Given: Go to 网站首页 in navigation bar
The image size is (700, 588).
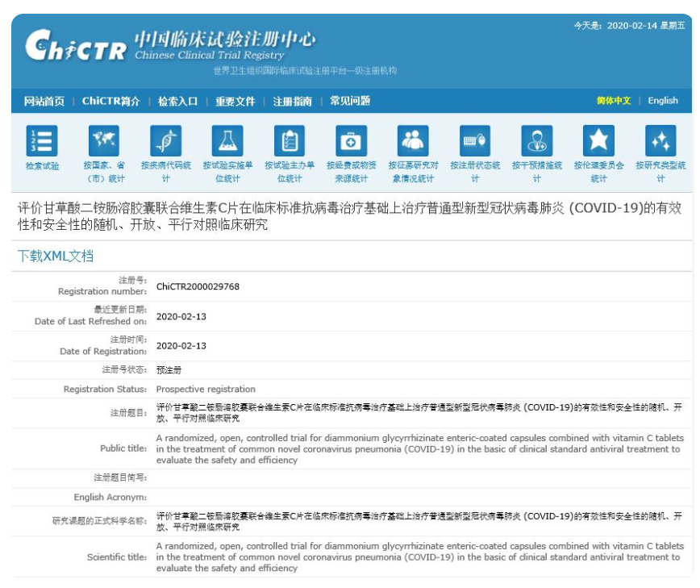Looking at the screenshot, I should point(44,101).
